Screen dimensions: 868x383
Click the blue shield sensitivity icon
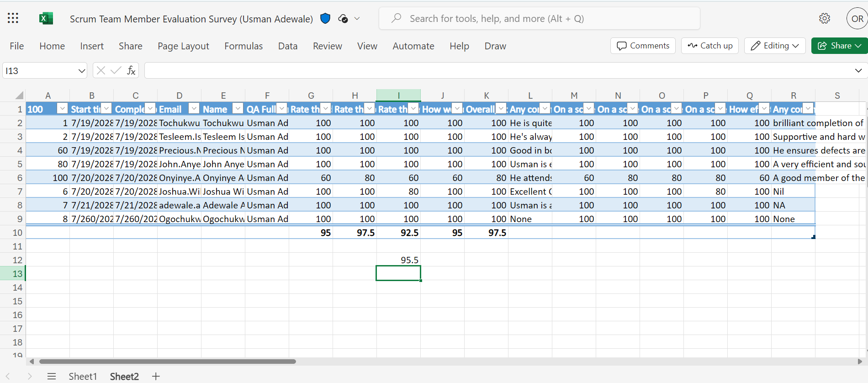[325, 18]
